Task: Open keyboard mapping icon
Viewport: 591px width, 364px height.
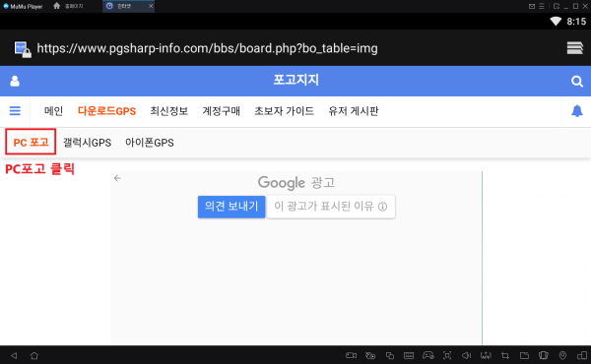Action: coord(409,355)
